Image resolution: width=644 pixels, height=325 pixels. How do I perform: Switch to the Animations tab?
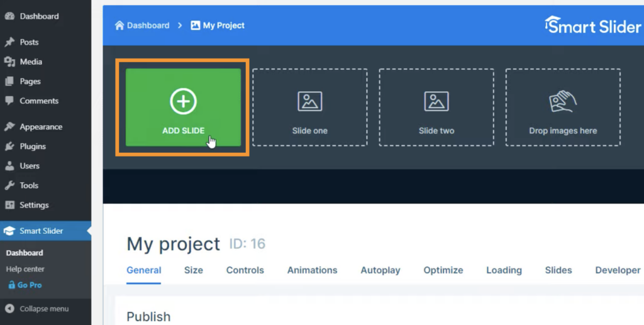[x=312, y=270]
